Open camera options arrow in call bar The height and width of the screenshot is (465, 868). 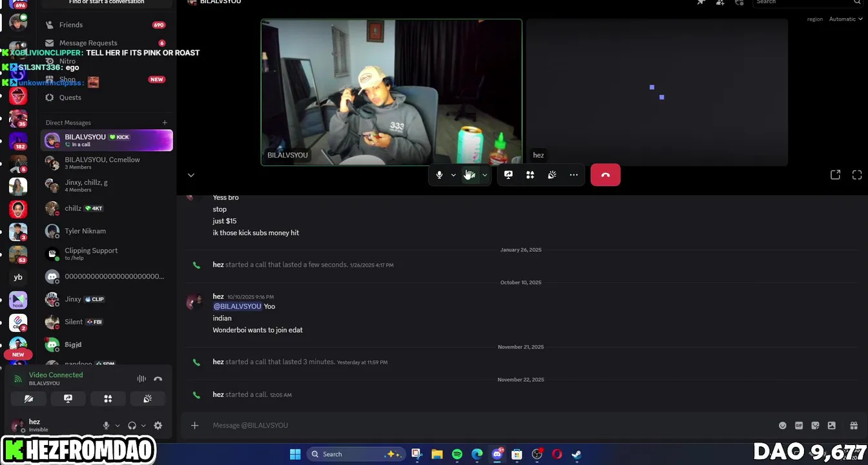click(484, 175)
